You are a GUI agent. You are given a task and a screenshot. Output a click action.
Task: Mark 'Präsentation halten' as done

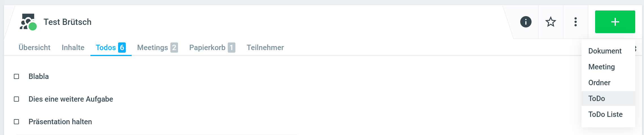(16, 122)
